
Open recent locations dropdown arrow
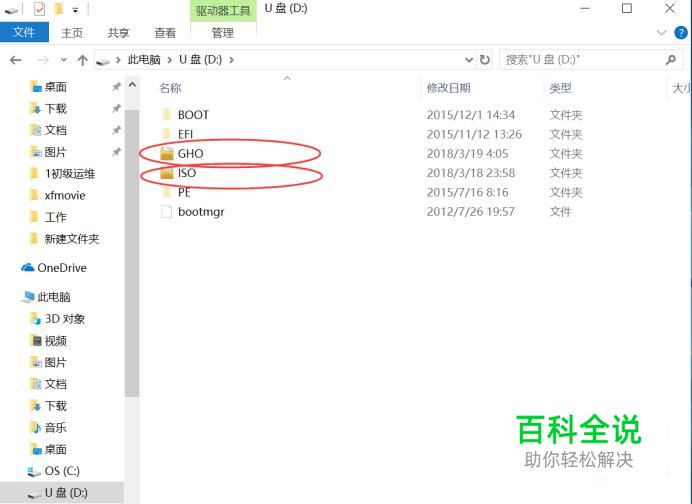pos(64,60)
